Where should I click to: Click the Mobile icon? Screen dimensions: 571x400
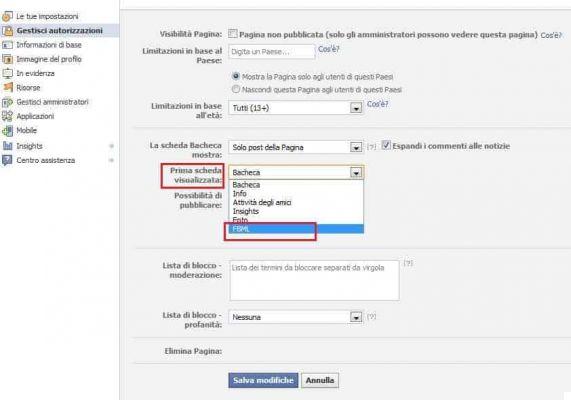[7, 130]
